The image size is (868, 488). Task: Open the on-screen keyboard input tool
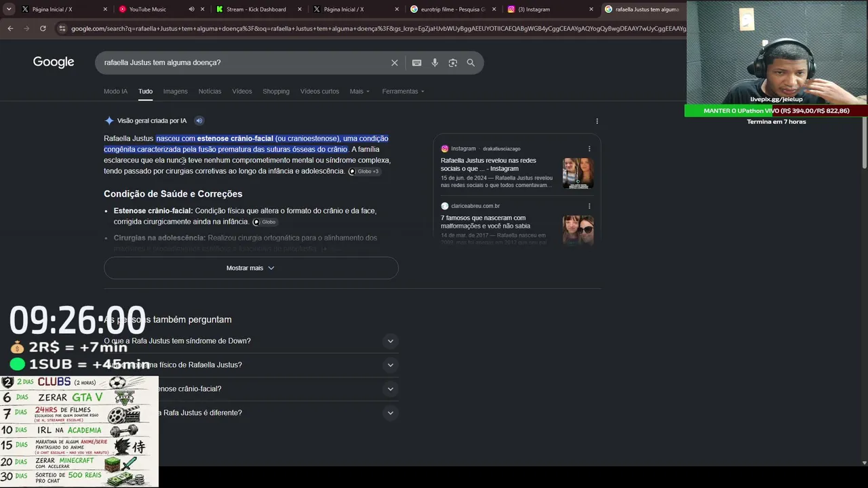[417, 63]
